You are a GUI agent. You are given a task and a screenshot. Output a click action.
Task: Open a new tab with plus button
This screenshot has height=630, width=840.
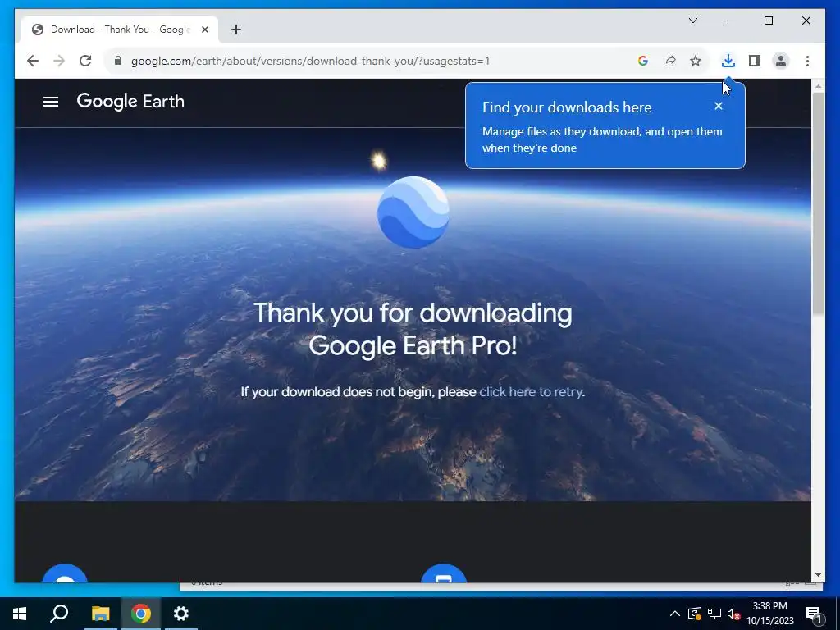pyautogui.click(x=235, y=30)
